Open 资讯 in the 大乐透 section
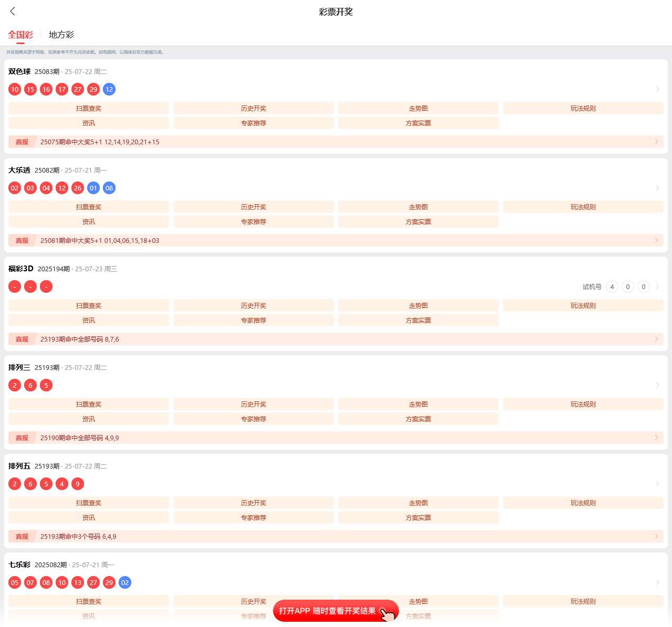The image size is (672, 627). point(89,221)
